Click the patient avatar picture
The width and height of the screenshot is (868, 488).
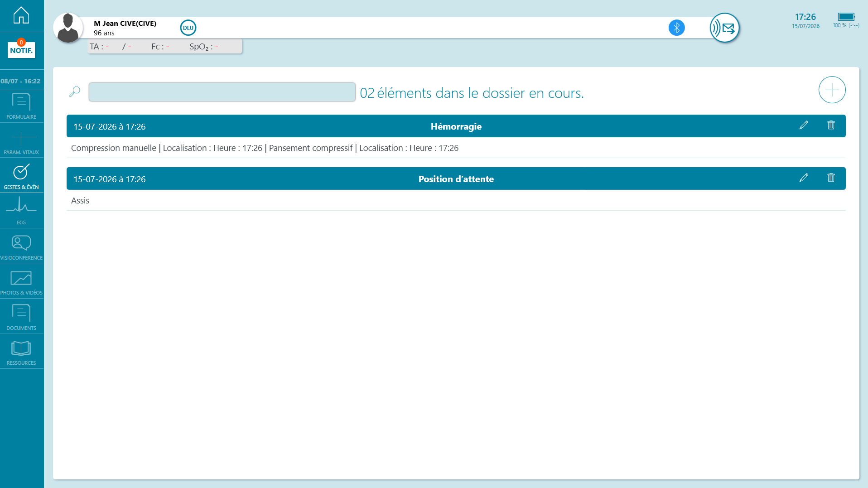tap(68, 28)
